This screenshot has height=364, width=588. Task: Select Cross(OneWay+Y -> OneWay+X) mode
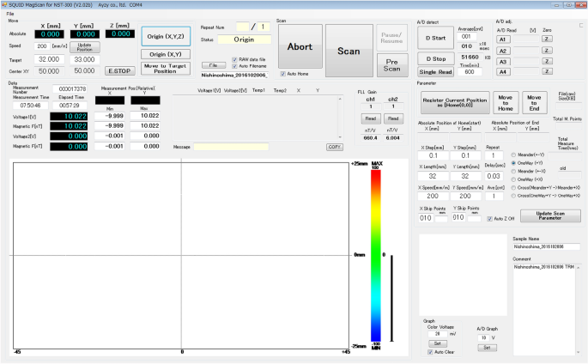point(513,196)
